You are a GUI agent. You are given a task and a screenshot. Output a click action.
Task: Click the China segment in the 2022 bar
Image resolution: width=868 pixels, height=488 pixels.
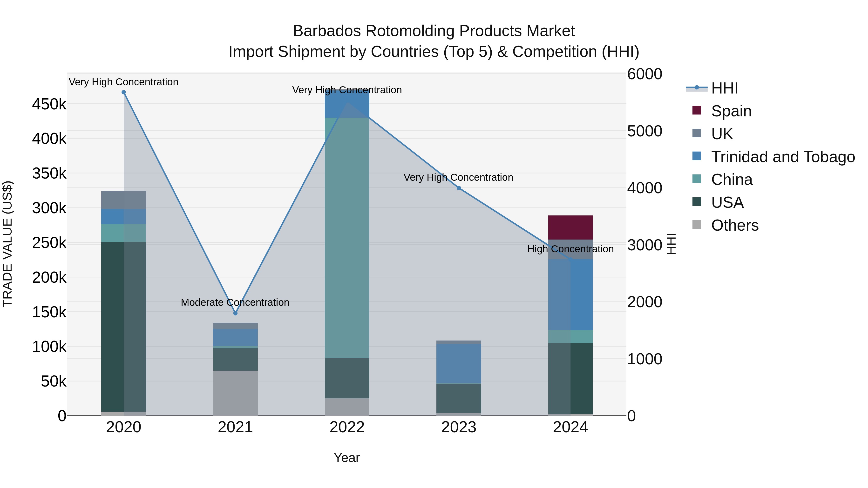347,238
